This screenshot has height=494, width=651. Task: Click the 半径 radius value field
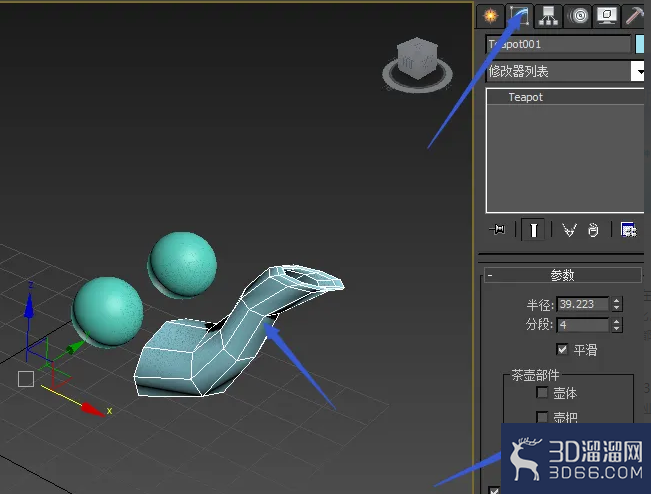point(582,304)
